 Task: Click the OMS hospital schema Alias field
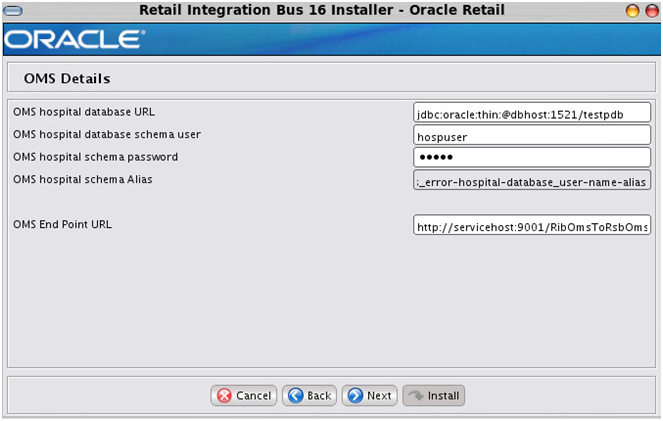[531, 180]
